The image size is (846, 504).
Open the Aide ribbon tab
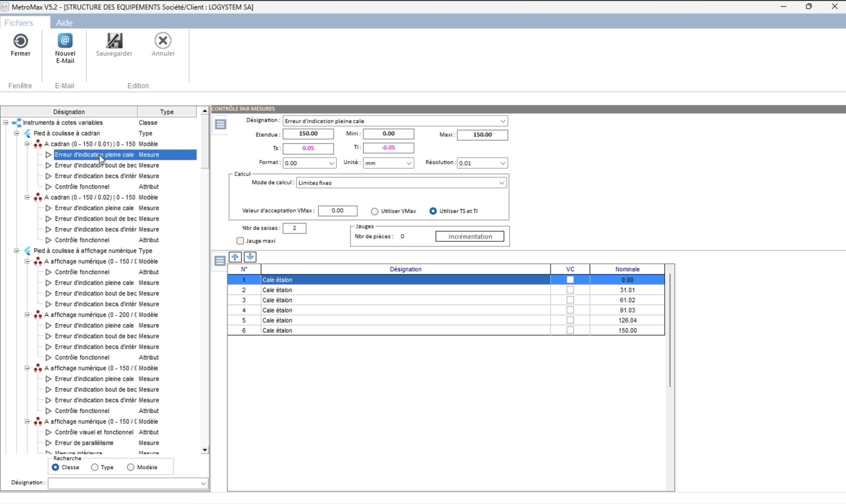[x=64, y=23]
